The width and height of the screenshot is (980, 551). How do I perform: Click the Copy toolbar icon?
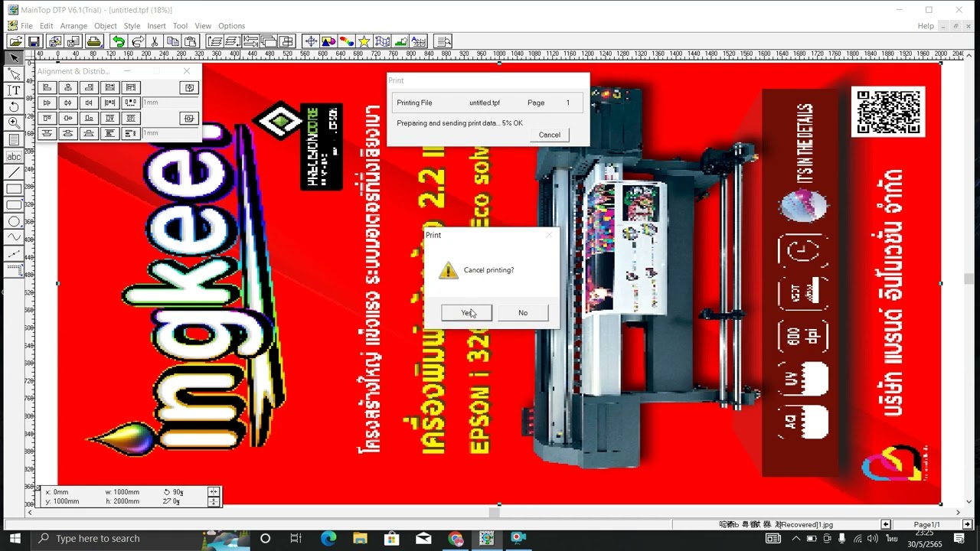(173, 41)
